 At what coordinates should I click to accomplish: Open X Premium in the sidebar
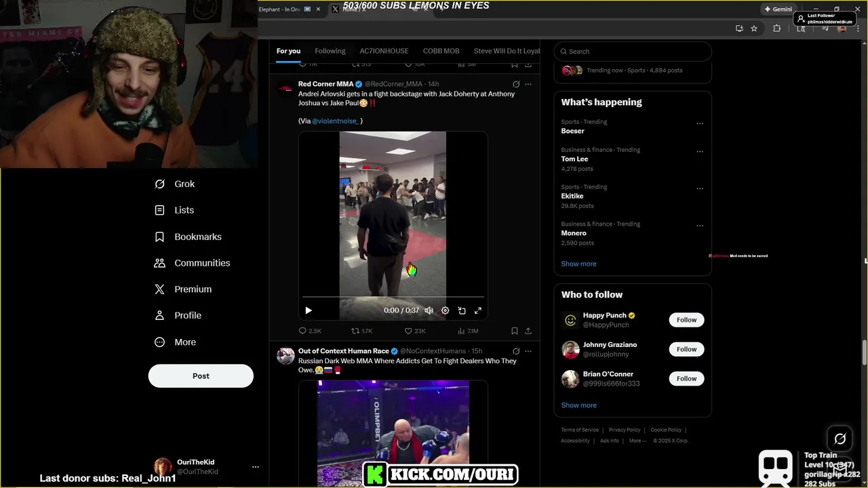(x=183, y=289)
